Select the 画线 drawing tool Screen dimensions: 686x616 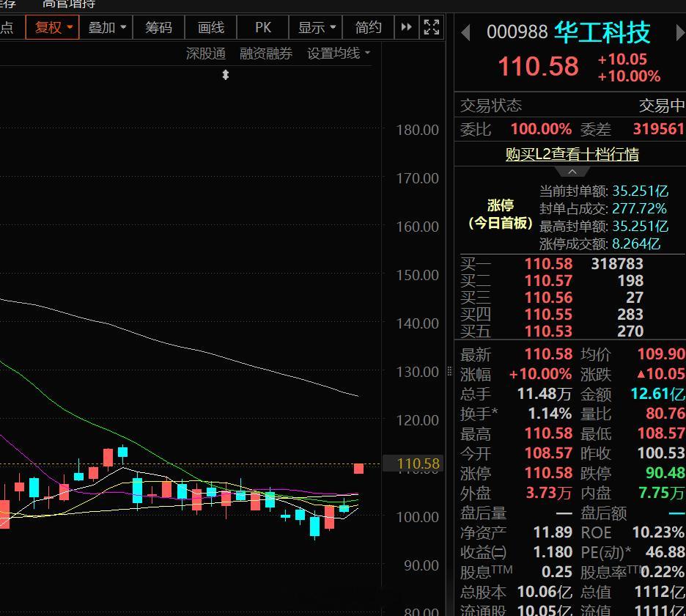click(211, 28)
